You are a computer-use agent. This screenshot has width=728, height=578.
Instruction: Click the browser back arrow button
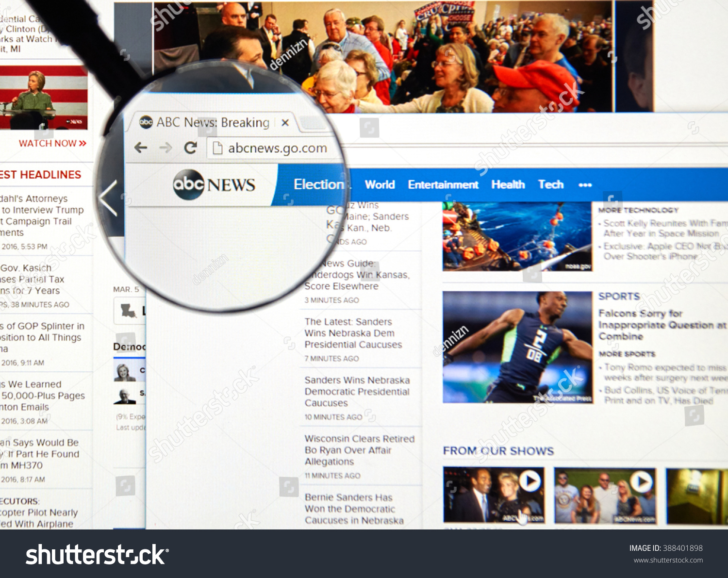click(141, 148)
